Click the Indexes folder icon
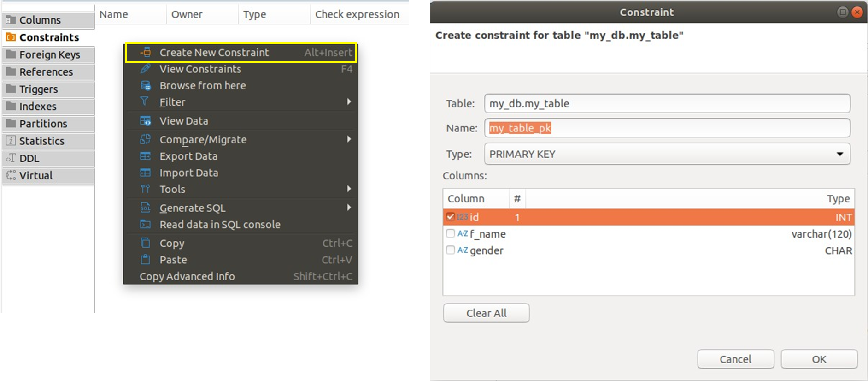This screenshot has height=381, width=868. pos(11,106)
